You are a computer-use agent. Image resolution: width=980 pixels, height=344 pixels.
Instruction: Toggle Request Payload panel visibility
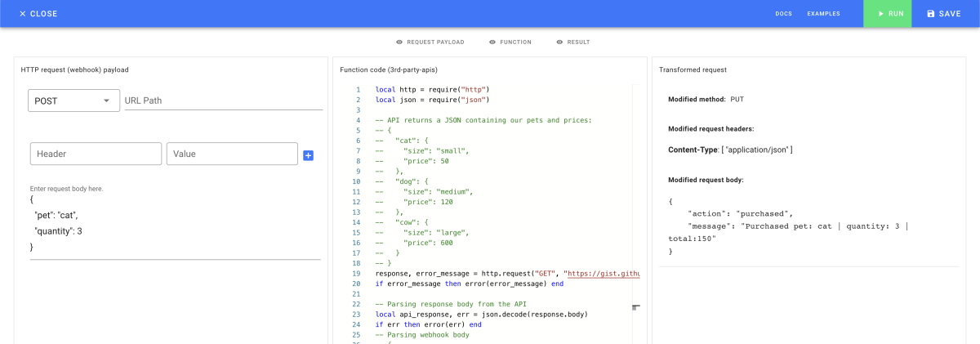coord(430,42)
